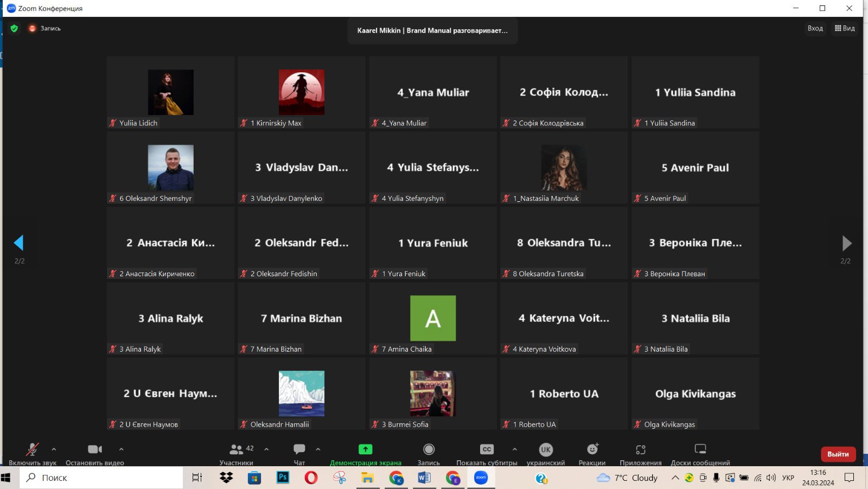Open Photoshop from taskbar

(283, 478)
